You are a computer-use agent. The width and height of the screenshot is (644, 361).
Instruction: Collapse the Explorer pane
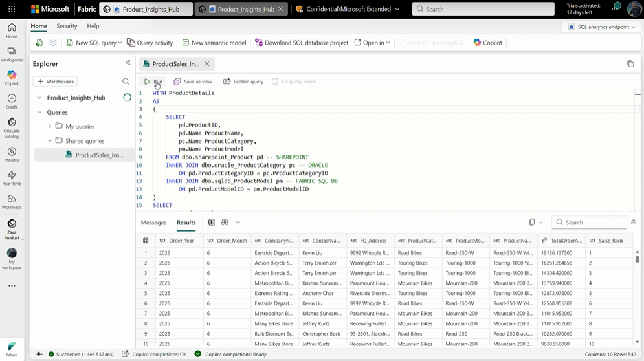coord(128,63)
